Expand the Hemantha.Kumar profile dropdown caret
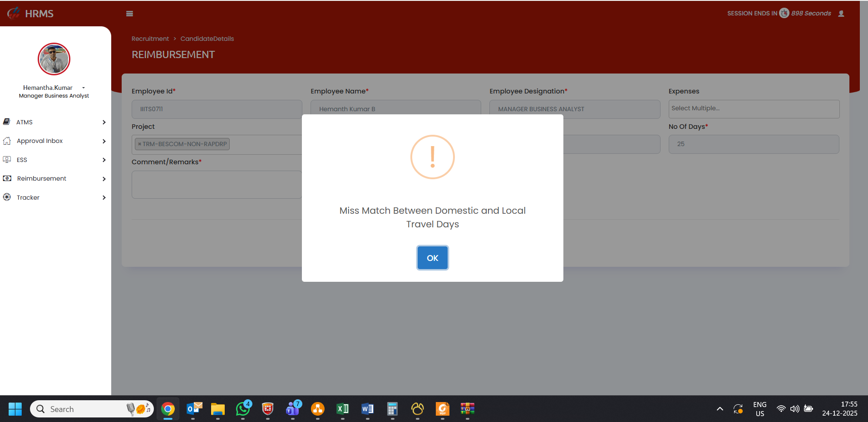 84,88
